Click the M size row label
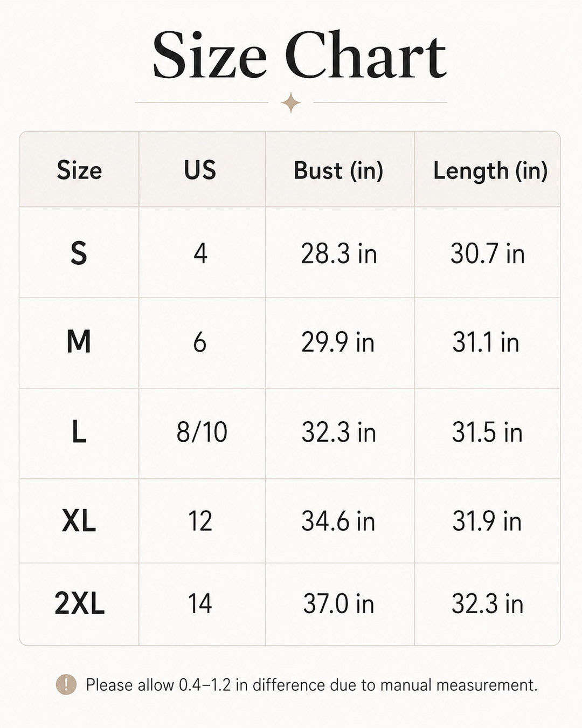582x728 pixels. [79, 341]
